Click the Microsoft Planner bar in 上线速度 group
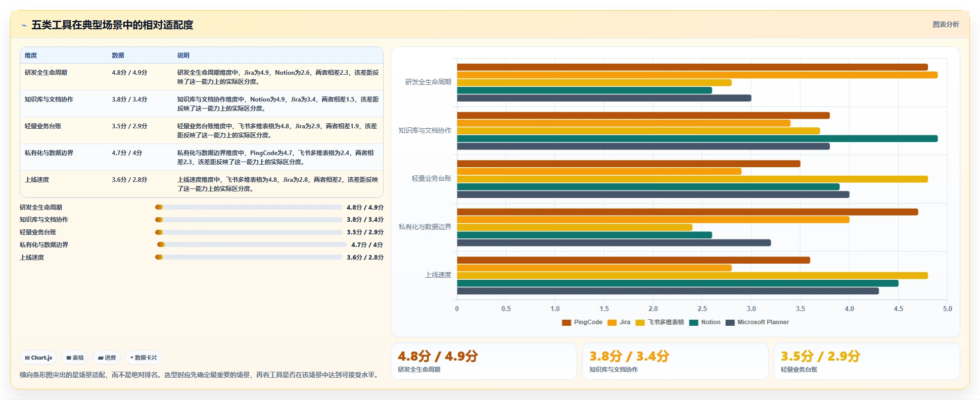The width and height of the screenshot is (980, 400). pos(668,291)
